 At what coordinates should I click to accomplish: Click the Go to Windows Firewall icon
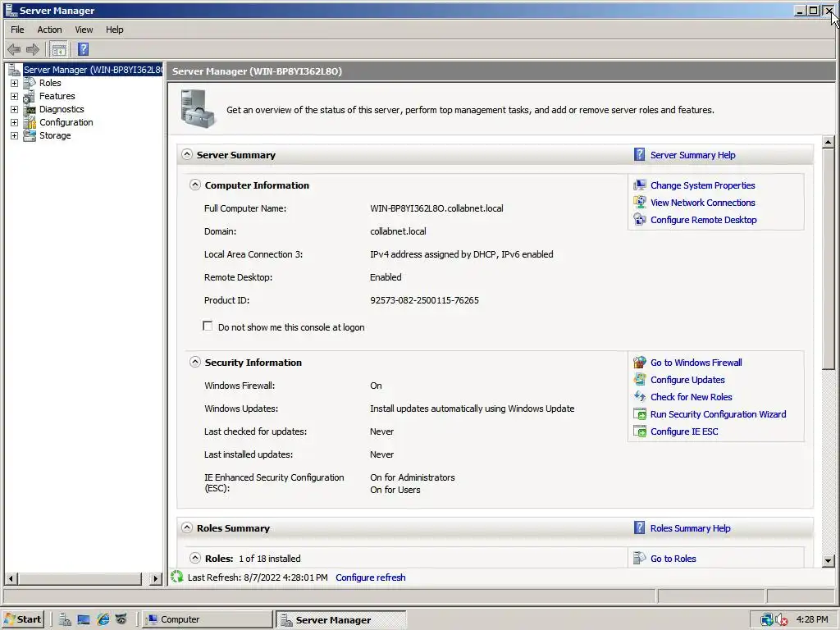tap(640, 363)
